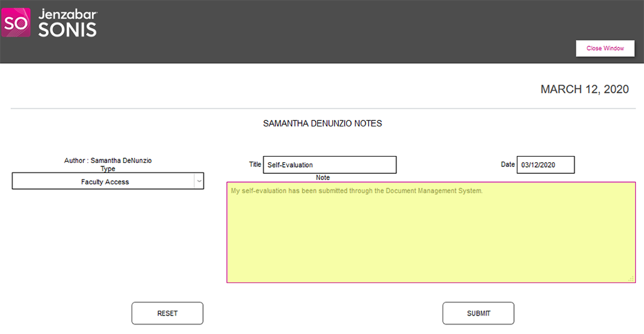Viewport: 644px width, 334px height.
Task: Click the Type dropdown chevron arrow
Action: (x=199, y=181)
